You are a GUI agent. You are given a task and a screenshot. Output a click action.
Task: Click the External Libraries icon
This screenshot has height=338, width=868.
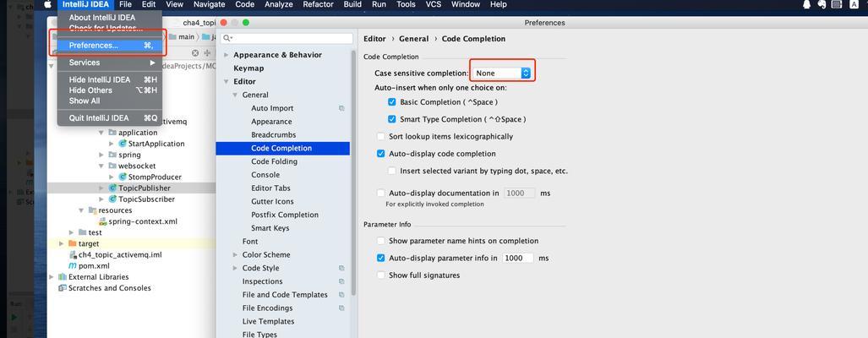click(x=63, y=276)
